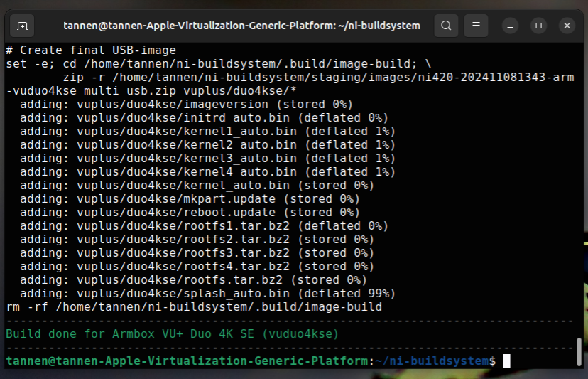Click the terminal window title text
This screenshot has width=588, height=379.
[241, 26]
